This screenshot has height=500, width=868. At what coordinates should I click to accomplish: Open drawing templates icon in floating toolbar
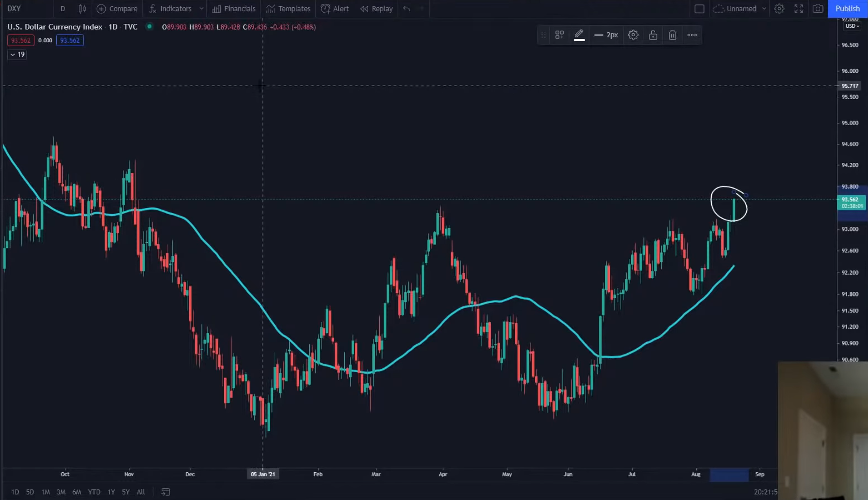pos(559,35)
